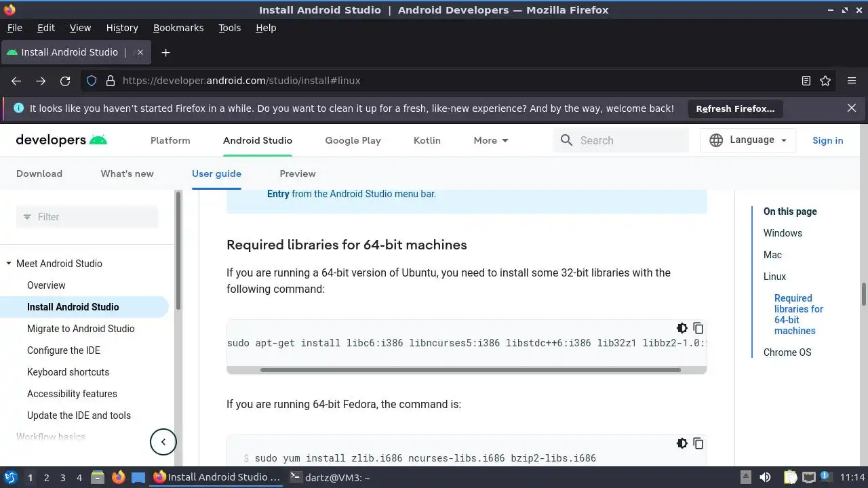Screen dimensions: 868x488
Task: Jump to Required libraries for 64-bit machines
Action: pos(799,314)
